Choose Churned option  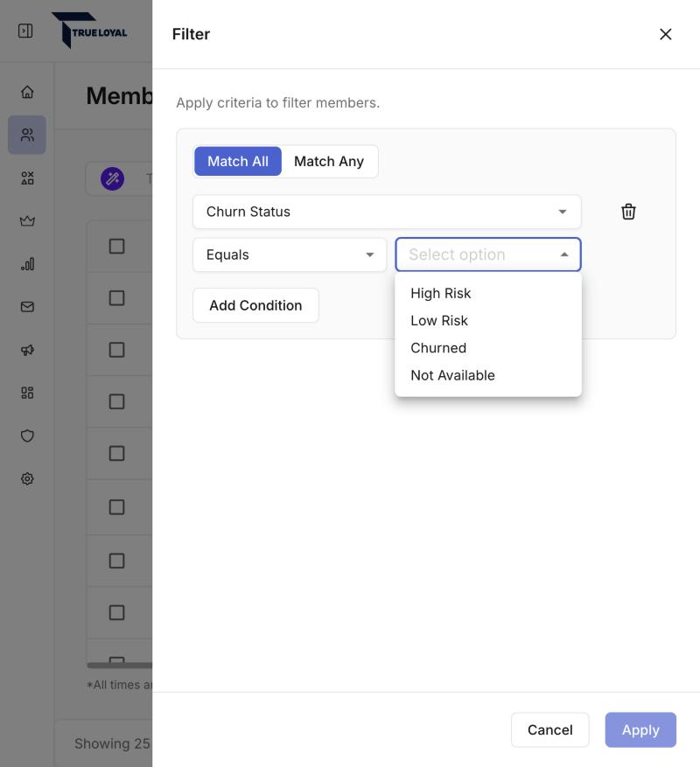(x=488, y=348)
